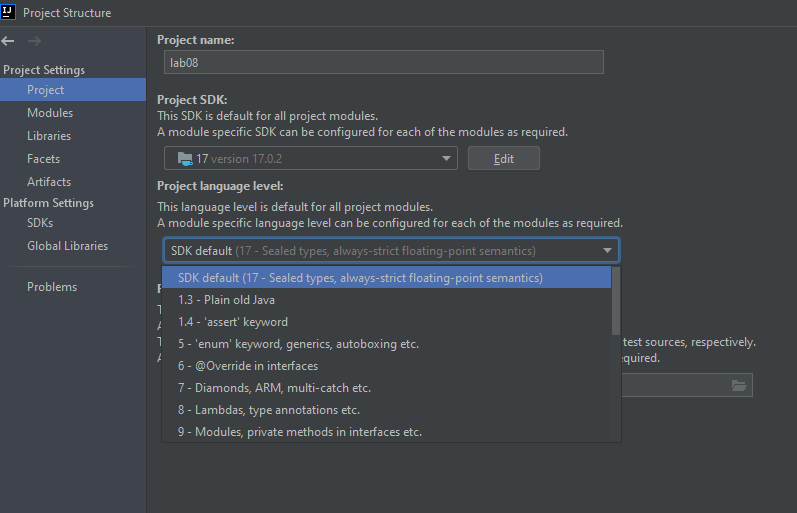Click the browse folder icon in path field
The height and width of the screenshot is (513, 797).
739,386
